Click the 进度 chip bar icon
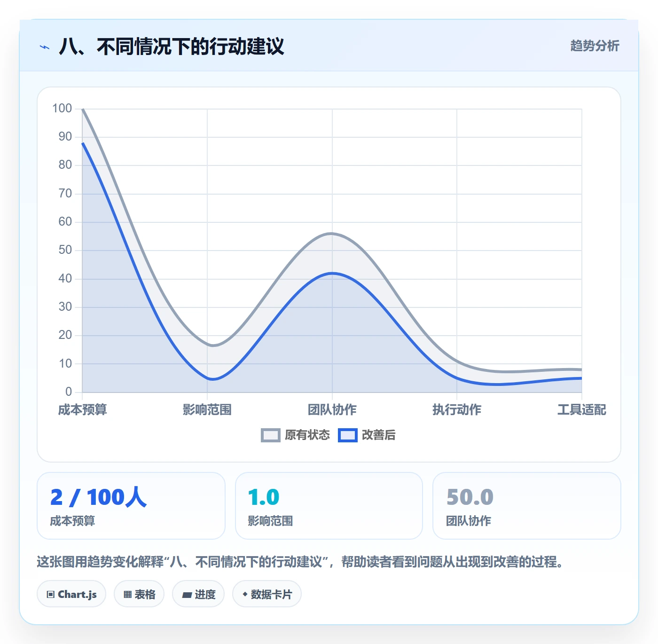Viewport: 658px width, 644px height. 187,595
